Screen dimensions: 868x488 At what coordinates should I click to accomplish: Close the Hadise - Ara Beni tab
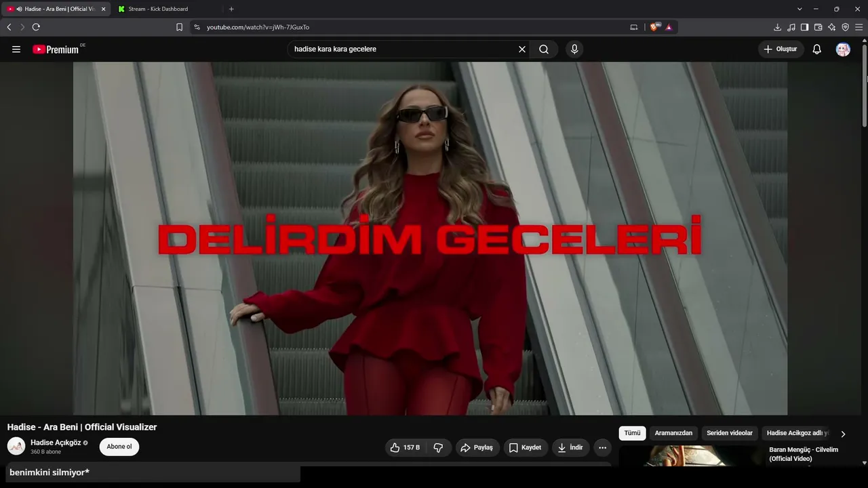pos(103,9)
